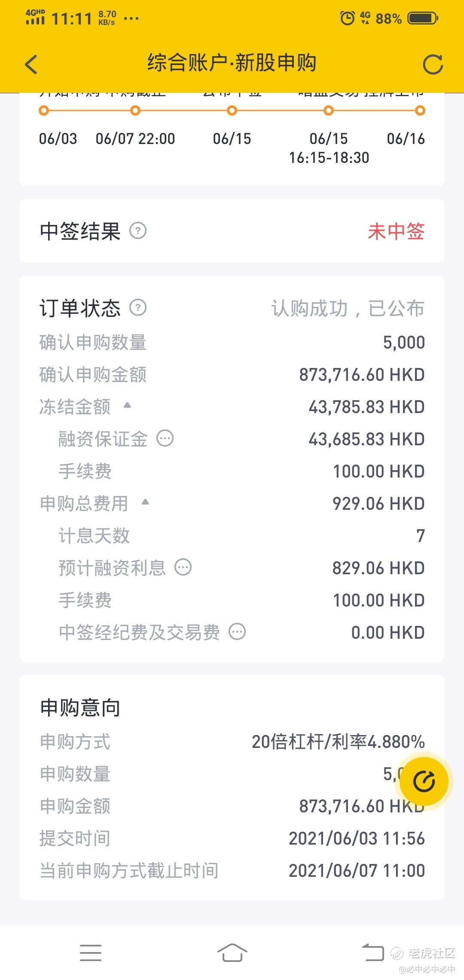Tap the 20倍杠杆/利率4.880% subscription method
This screenshot has width=464, height=980.
point(338,742)
